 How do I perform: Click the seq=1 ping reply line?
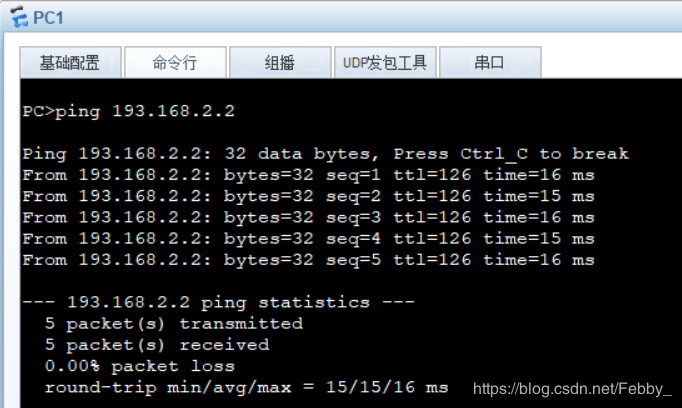(308, 175)
